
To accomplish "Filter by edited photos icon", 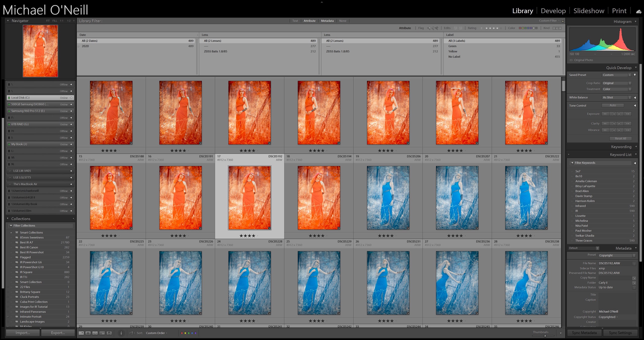I will pos(455,28).
